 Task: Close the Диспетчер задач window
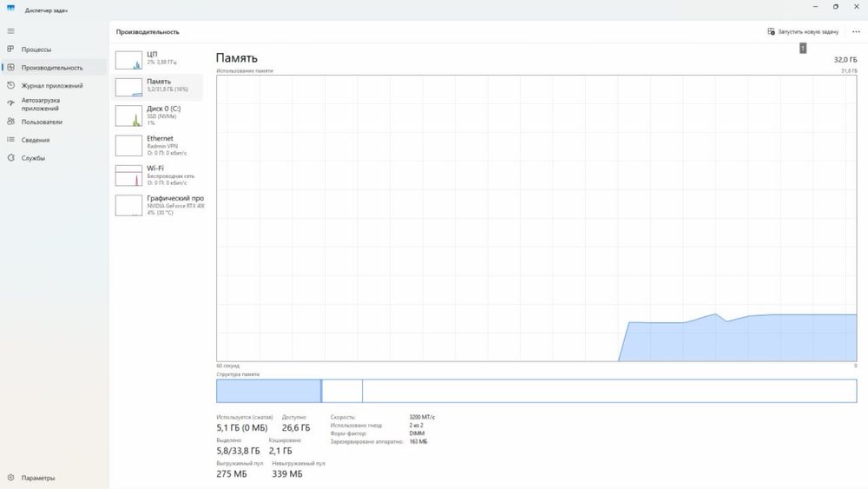(x=857, y=7)
